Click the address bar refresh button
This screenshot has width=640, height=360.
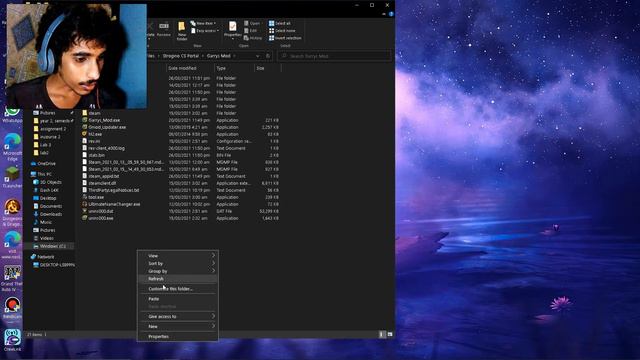point(268,56)
